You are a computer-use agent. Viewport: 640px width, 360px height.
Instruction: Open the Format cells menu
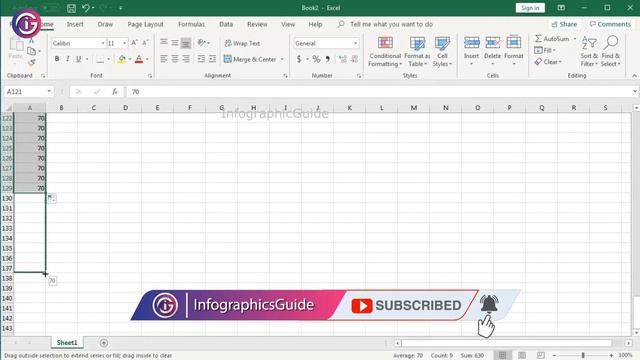(513, 51)
